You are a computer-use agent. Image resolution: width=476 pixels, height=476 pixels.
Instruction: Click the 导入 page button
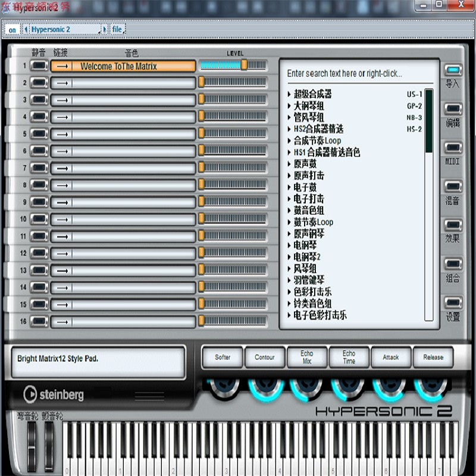point(453,70)
